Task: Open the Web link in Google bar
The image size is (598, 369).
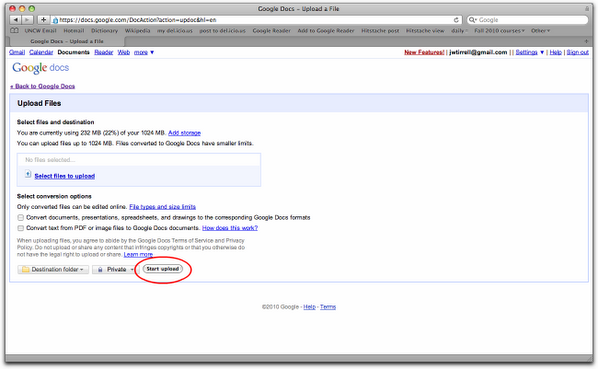Action: pyautogui.click(x=124, y=52)
